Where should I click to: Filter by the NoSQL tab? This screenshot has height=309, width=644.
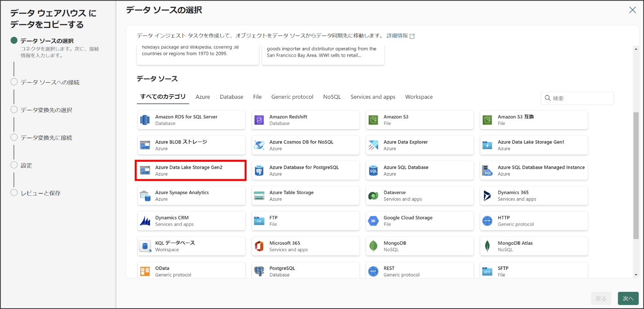click(332, 97)
